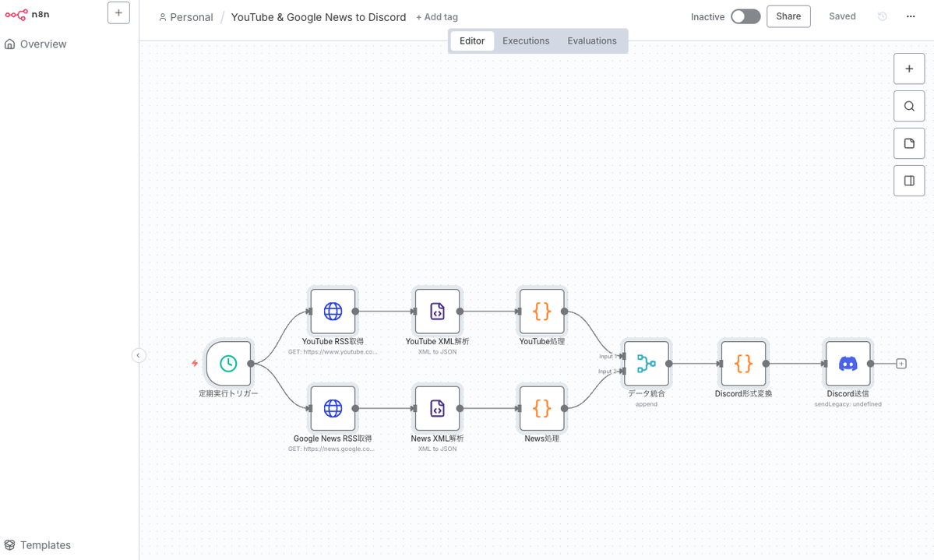Switch to the Editor tab
The height and width of the screenshot is (560, 934).
472,41
